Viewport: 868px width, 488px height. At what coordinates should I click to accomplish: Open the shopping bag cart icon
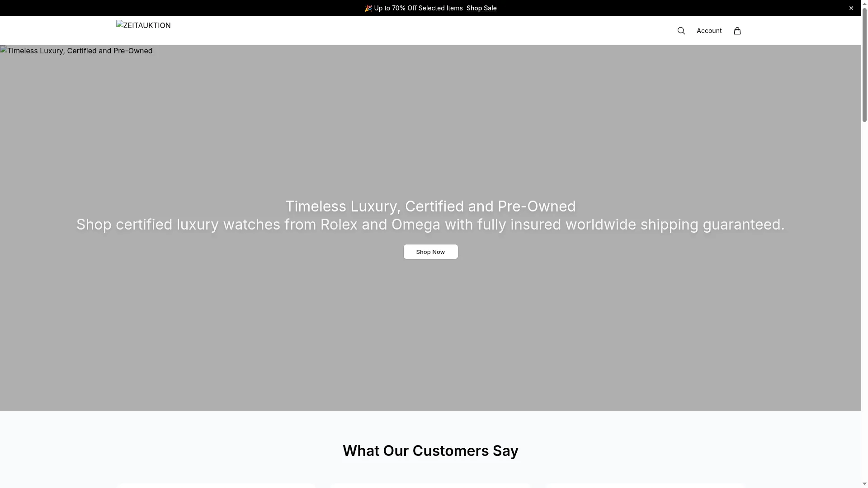click(x=737, y=31)
